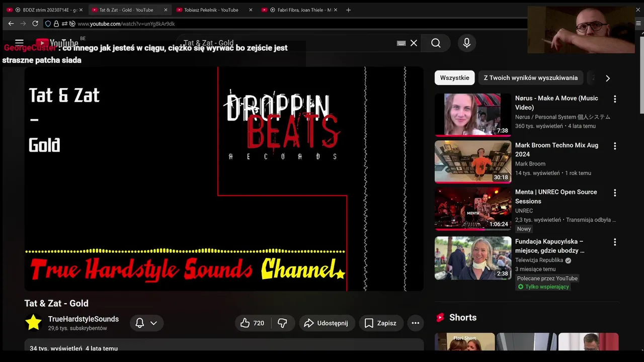Viewport: 644px width, 362px height.
Task: Open the Menta UNREC Open Source Sessions title
Action: (556, 196)
